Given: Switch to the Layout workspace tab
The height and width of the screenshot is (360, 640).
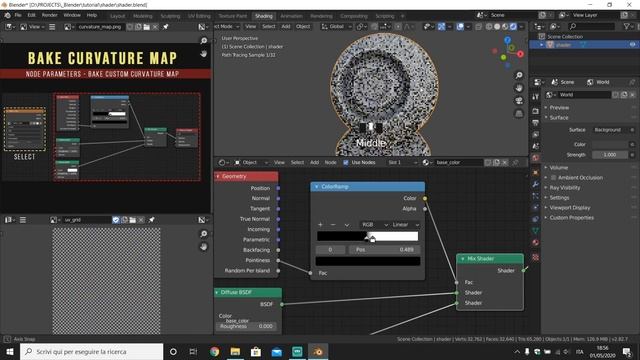Looking at the screenshot, I should (x=118, y=16).
